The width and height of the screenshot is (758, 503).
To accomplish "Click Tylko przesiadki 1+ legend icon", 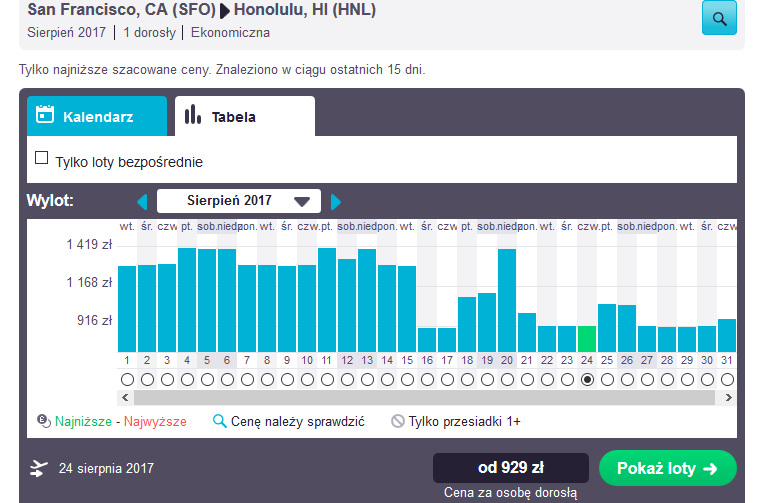I will click(x=397, y=421).
